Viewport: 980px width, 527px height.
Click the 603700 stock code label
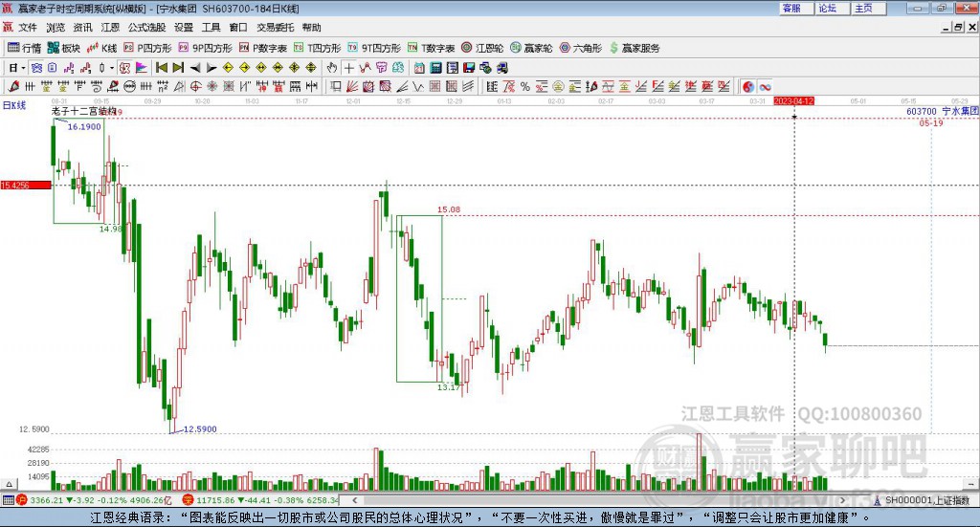[922, 111]
